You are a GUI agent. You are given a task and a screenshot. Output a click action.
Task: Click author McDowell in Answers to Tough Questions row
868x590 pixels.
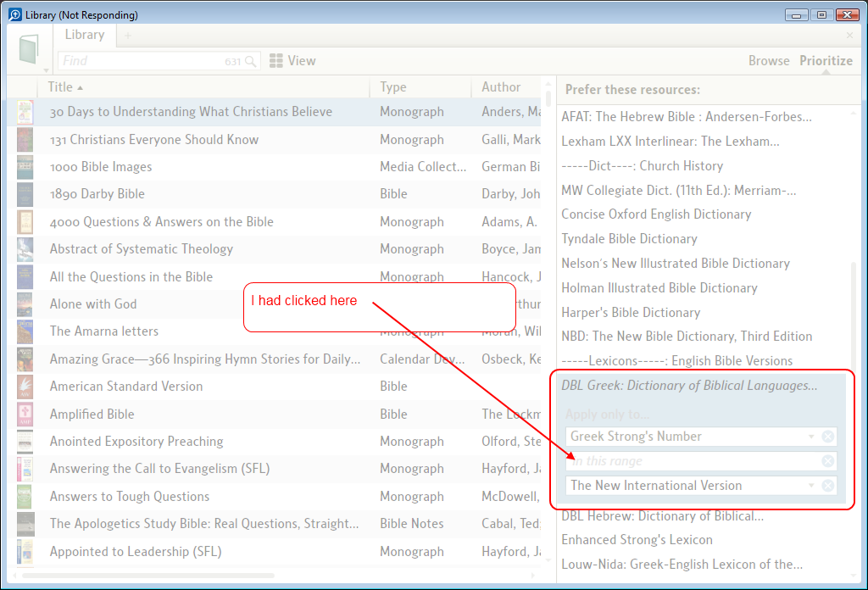[x=511, y=497]
